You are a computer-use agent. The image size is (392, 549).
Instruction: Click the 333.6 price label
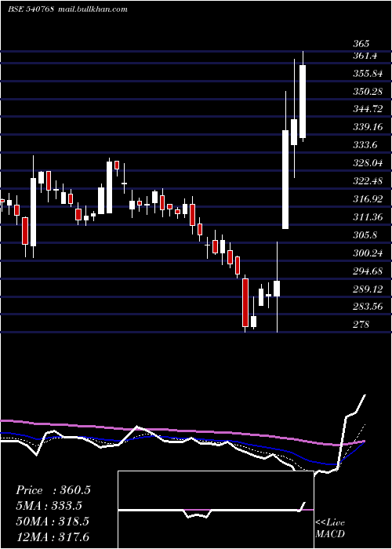(365, 145)
